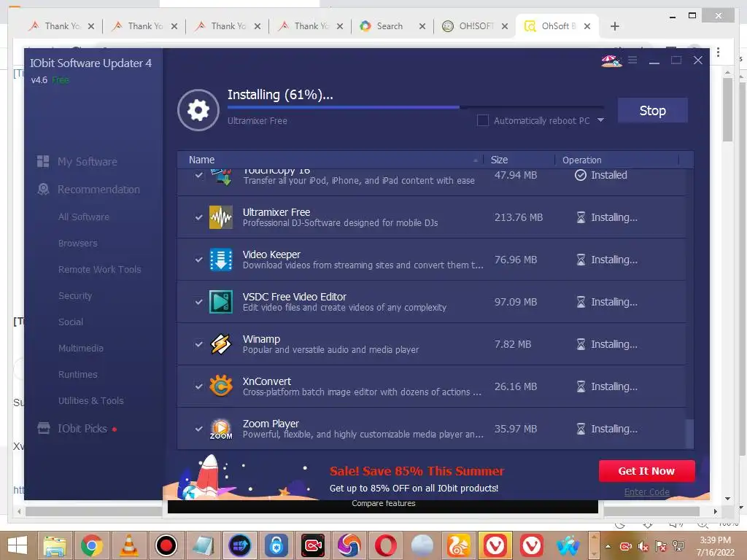Screen dimensions: 747x560
Task: Close the OhSoft browser tab
Action: coord(587,26)
